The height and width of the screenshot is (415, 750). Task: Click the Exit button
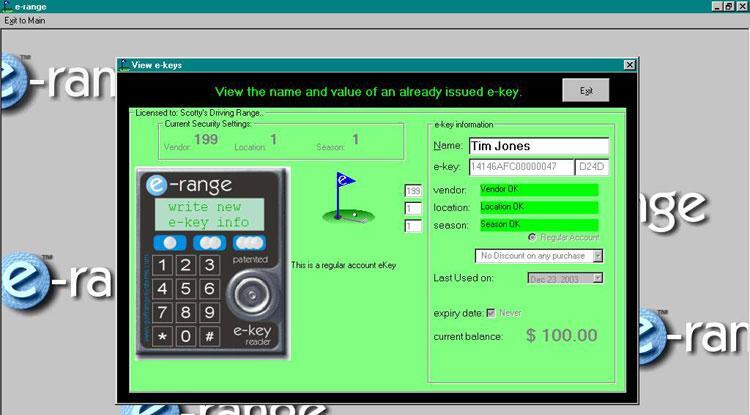pyautogui.click(x=585, y=91)
